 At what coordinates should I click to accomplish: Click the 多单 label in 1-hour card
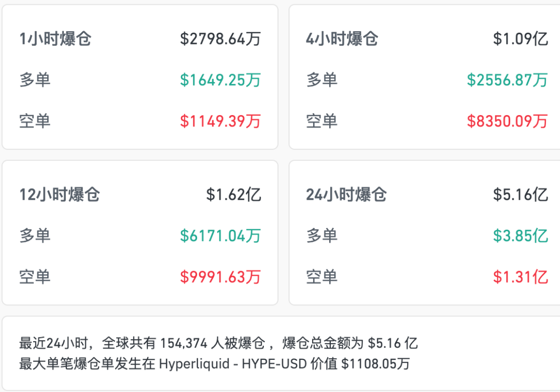(x=35, y=80)
